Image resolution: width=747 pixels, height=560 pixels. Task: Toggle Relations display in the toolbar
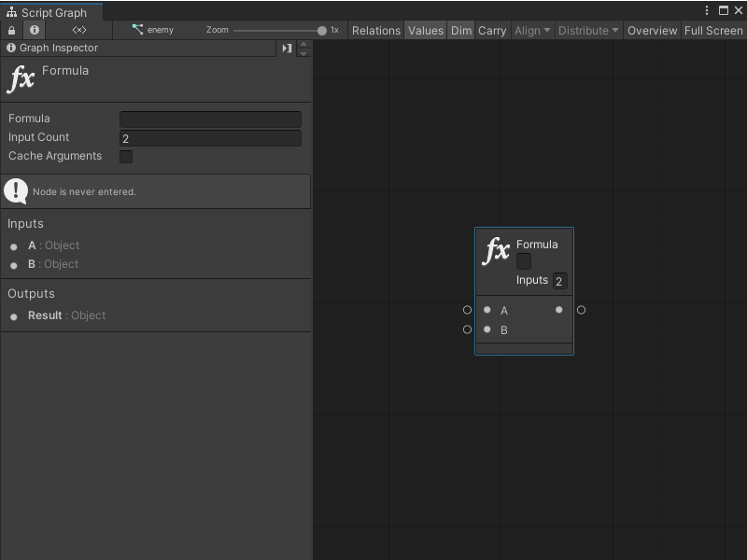[375, 30]
